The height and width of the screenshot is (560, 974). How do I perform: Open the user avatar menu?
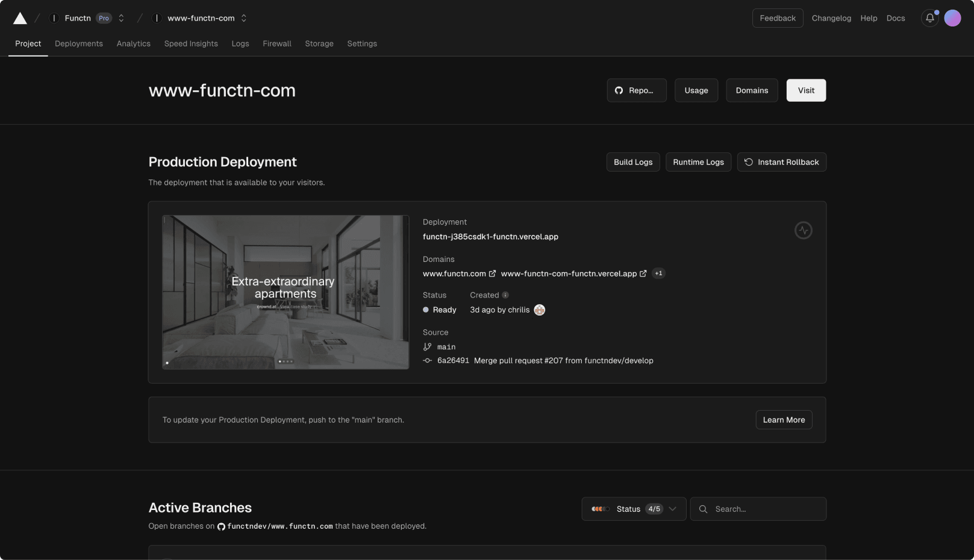point(952,18)
